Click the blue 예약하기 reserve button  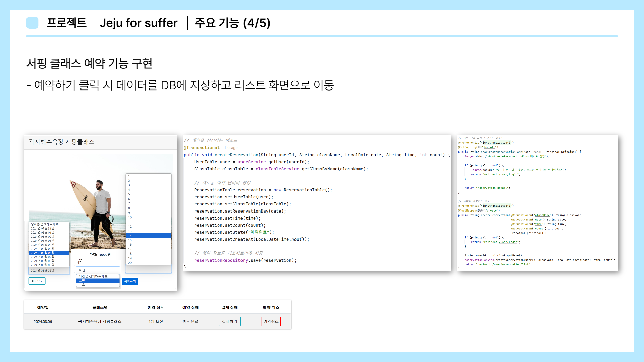(130, 282)
